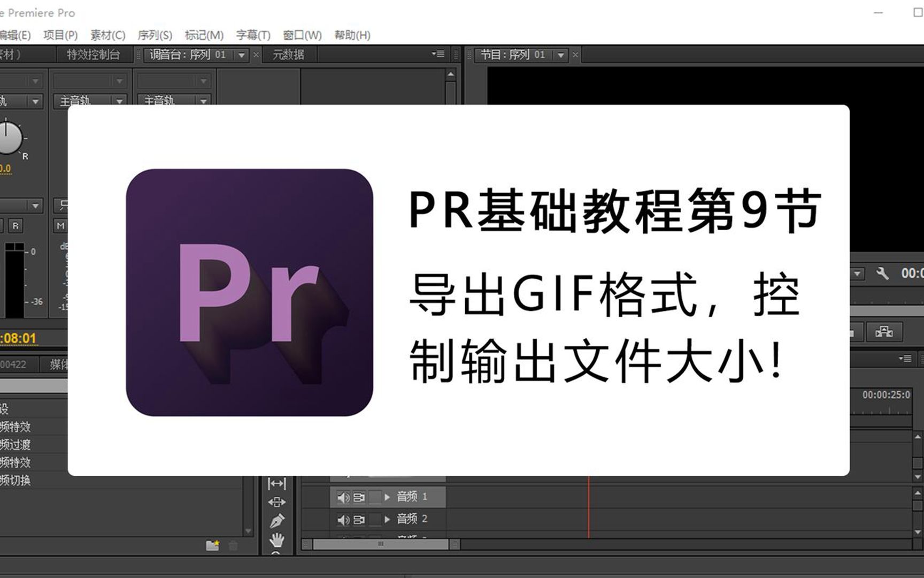The image size is (924, 578).
Task: Select the Slide tool
Action: coord(276,502)
